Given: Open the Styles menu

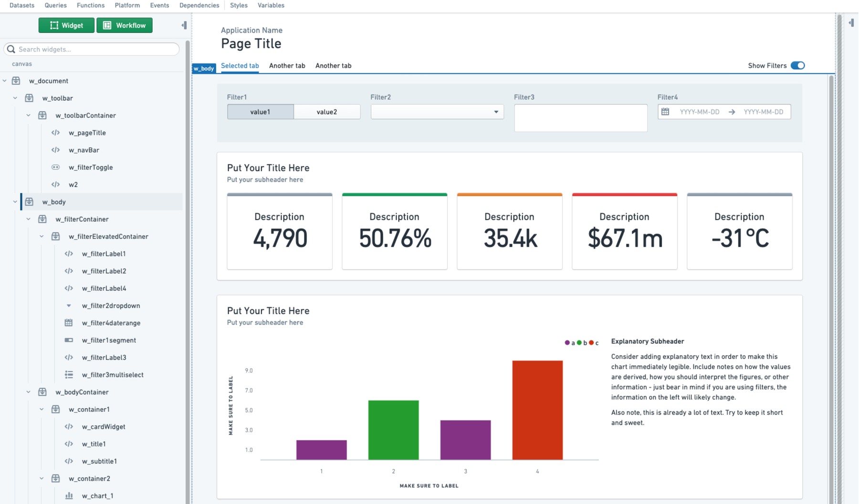Looking at the screenshot, I should coord(239,5).
